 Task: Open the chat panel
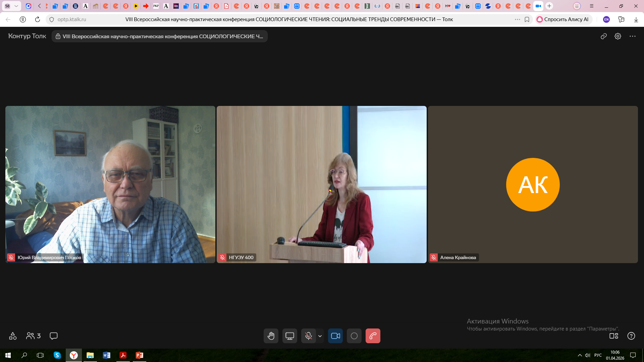pos(54,336)
